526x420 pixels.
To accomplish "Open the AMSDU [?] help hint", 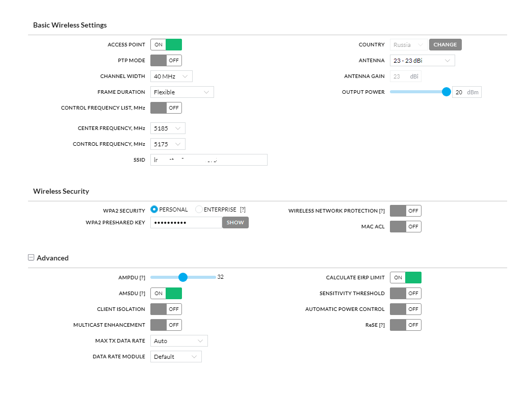I will [x=142, y=293].
